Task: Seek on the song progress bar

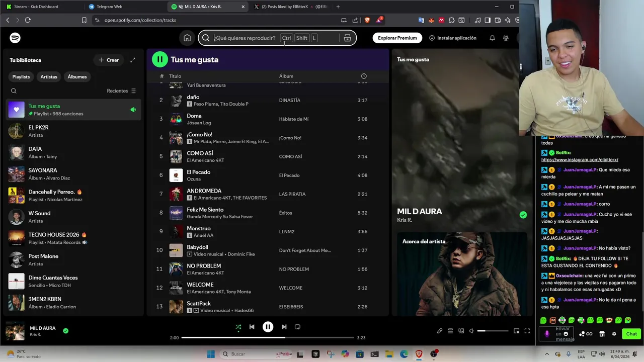Action: click(268, 338)
